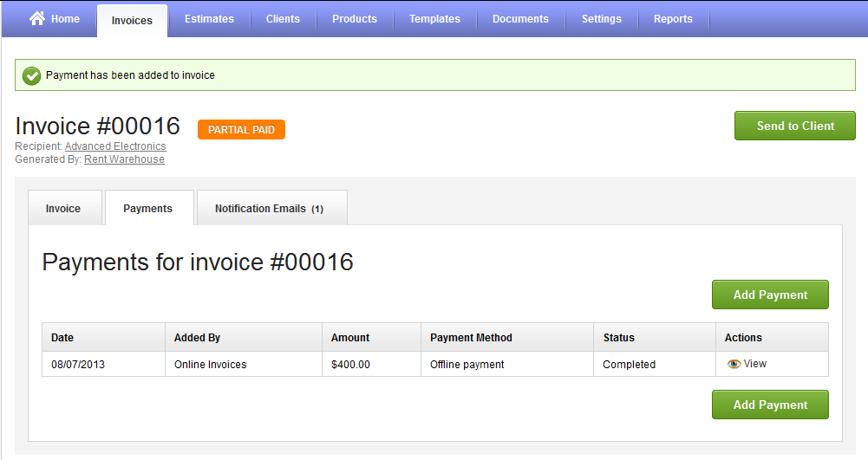Image resolution: width=868 pixels, height=460 pixels.
Task: Click the Home house icon
Action: [x=37, y=19]
